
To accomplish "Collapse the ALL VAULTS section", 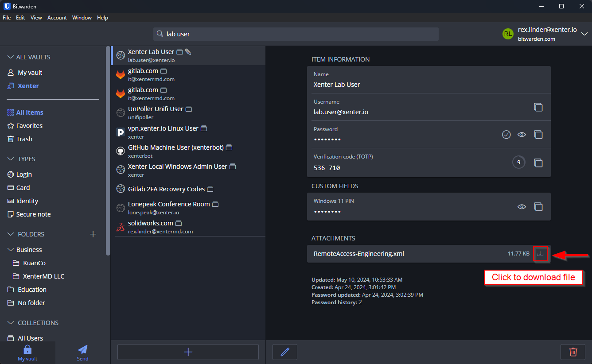I will click(11, 57).
